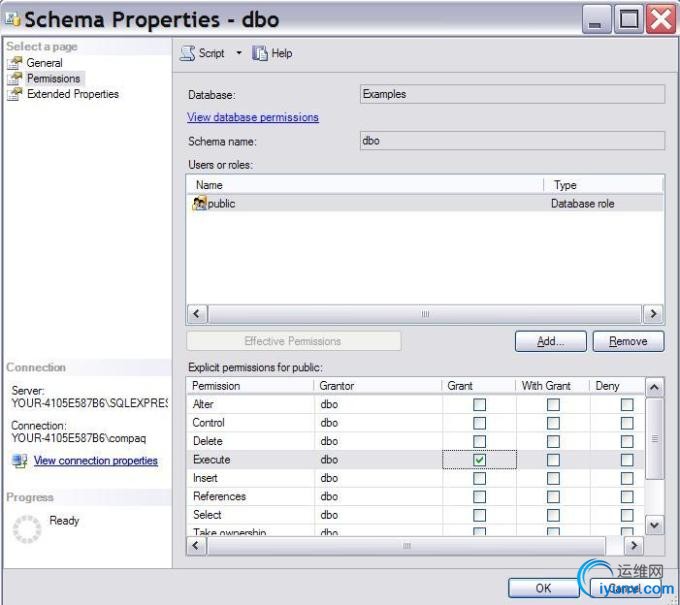Click the connection properties computer icon
The height and width of the screenshot is (605, 680).
[x=20, y=461]
